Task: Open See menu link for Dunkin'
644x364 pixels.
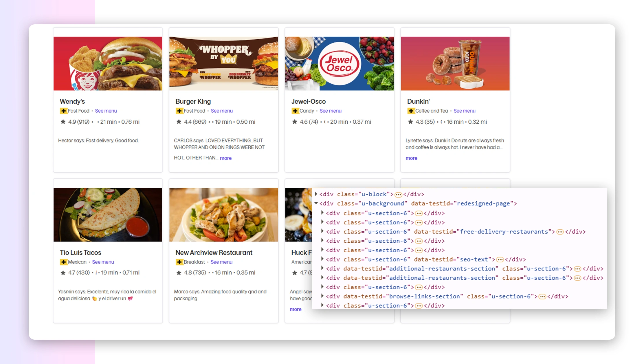Action: pyautogui.click(x=464, y=111)
